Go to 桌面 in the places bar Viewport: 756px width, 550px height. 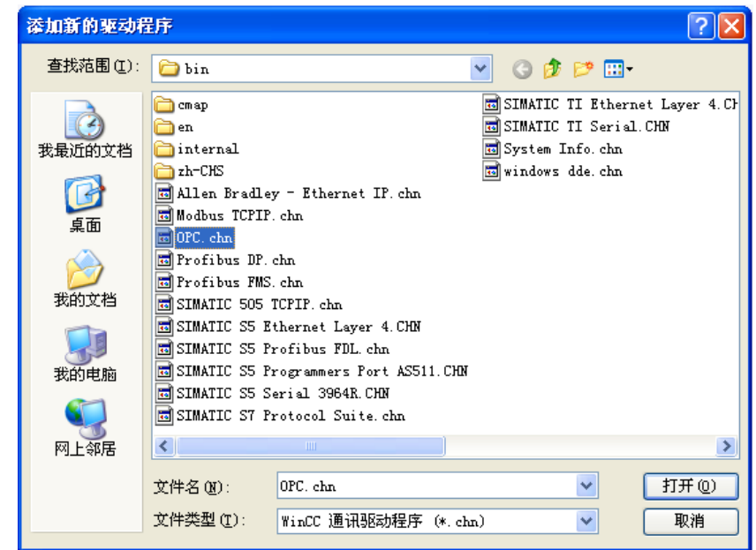tap(86, 204)
